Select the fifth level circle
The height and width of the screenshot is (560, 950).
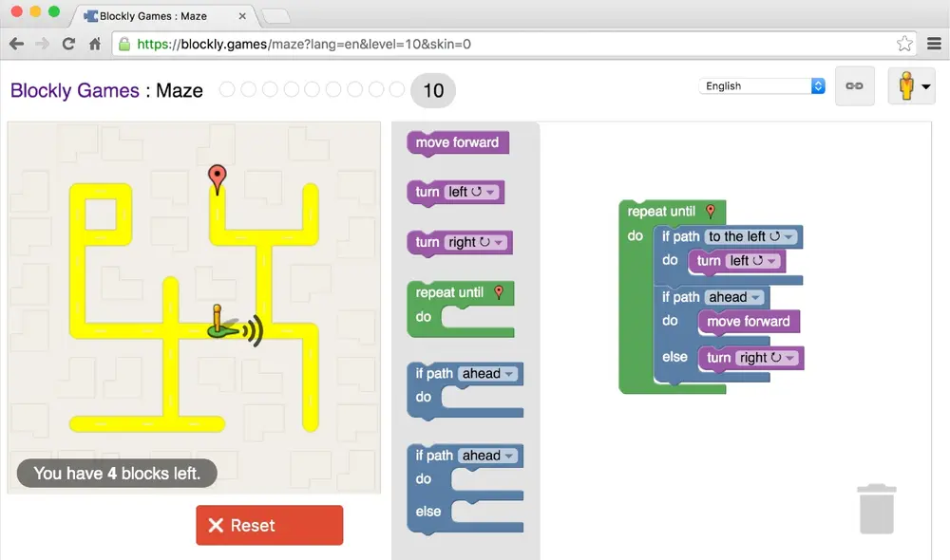(x=313, y=89)
